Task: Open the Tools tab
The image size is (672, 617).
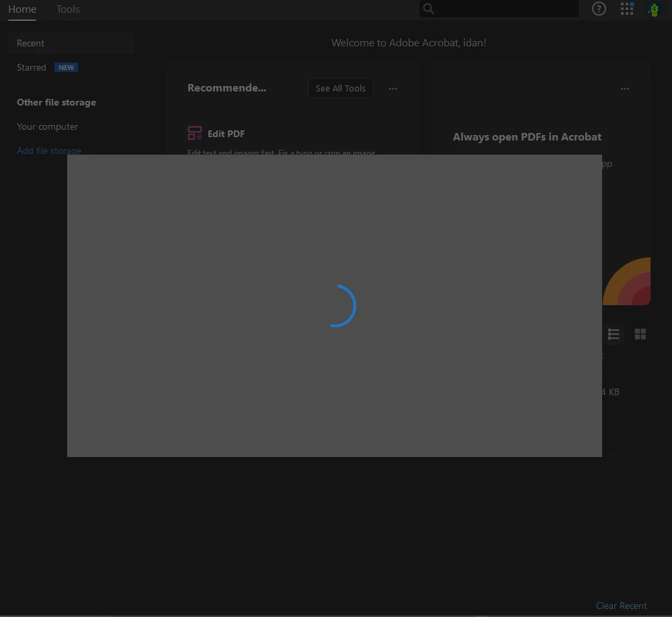Action: coord(68,9)
